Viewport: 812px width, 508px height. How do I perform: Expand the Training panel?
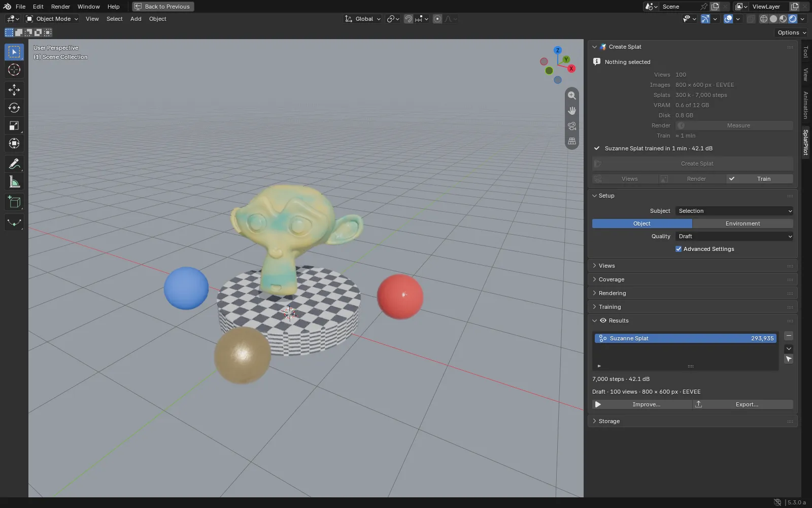(693, 307)
